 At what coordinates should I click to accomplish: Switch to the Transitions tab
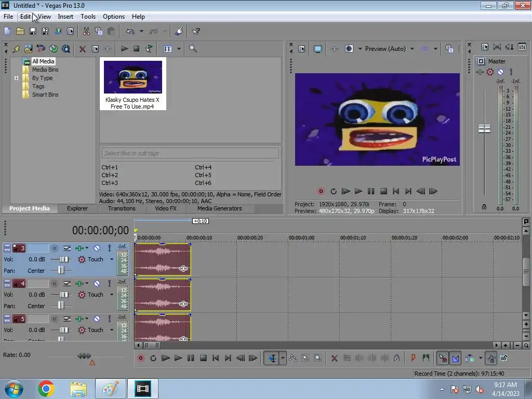122,208
